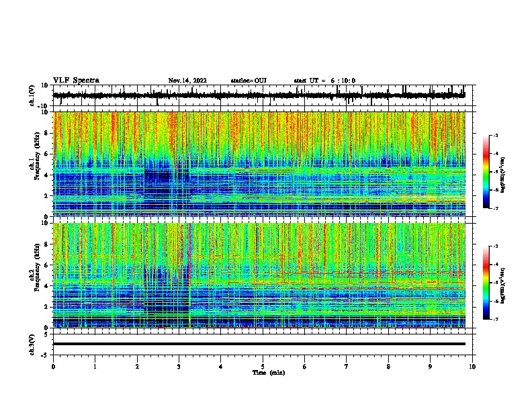The height and width of the screenshot is (411, 532).
Task: Click the "2" kHz tick on ch.1 frequency axis
Action: (46, 196)
